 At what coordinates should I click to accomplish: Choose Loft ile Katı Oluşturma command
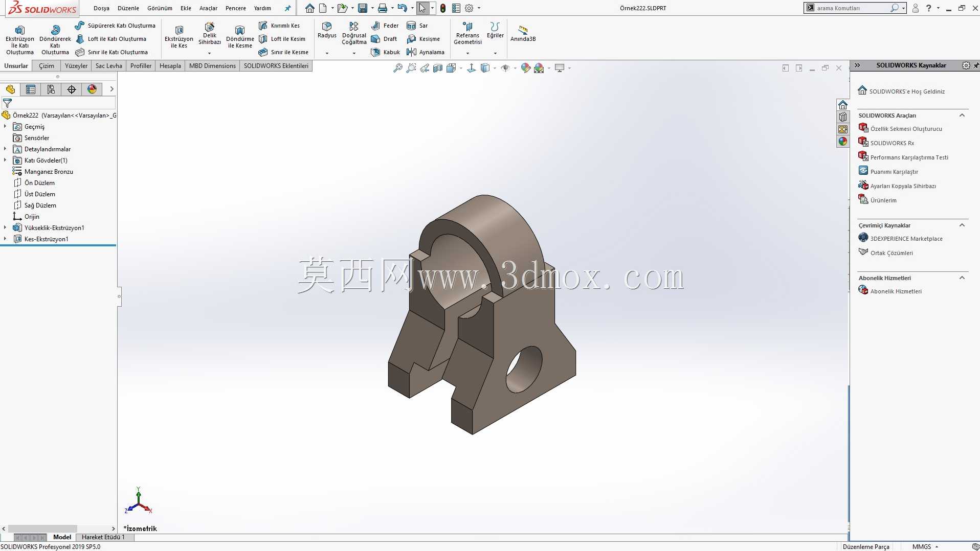(x=110, y=39)
